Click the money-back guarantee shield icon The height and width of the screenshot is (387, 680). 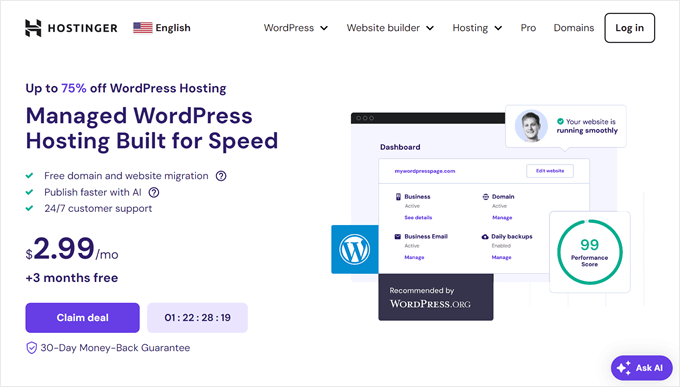[x=31, y=348]
